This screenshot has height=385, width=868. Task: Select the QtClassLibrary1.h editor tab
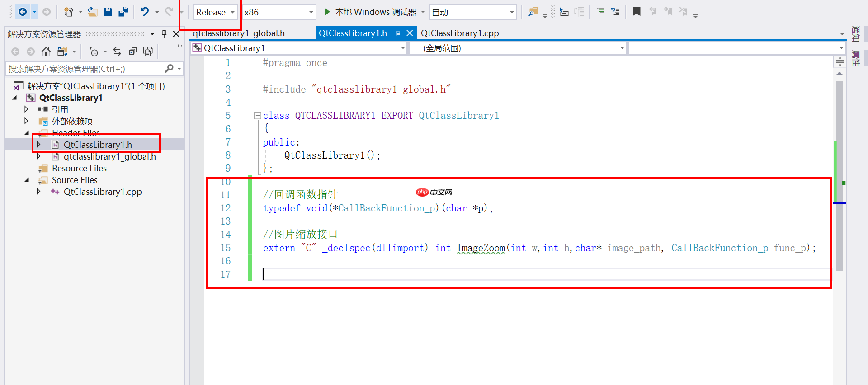[353, 33]
